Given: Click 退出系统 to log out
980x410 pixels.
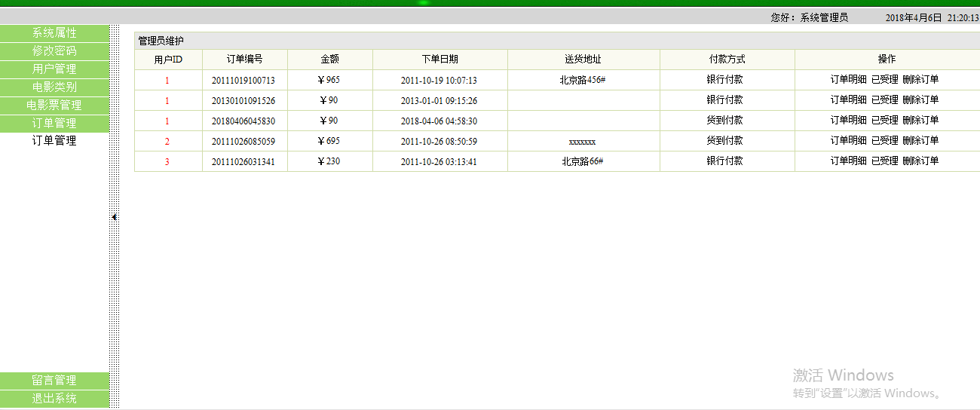Looking at the screenshot, I should coord(54,399).
